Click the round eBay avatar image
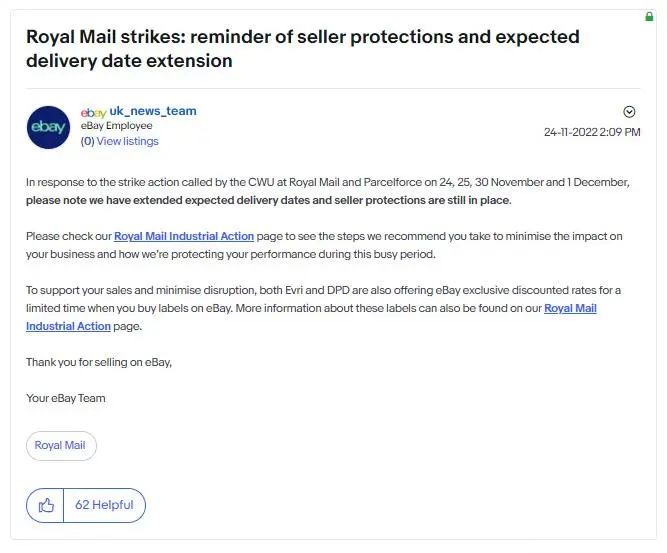The height and width of the screenshot is (553, 667). click(48, 127)
